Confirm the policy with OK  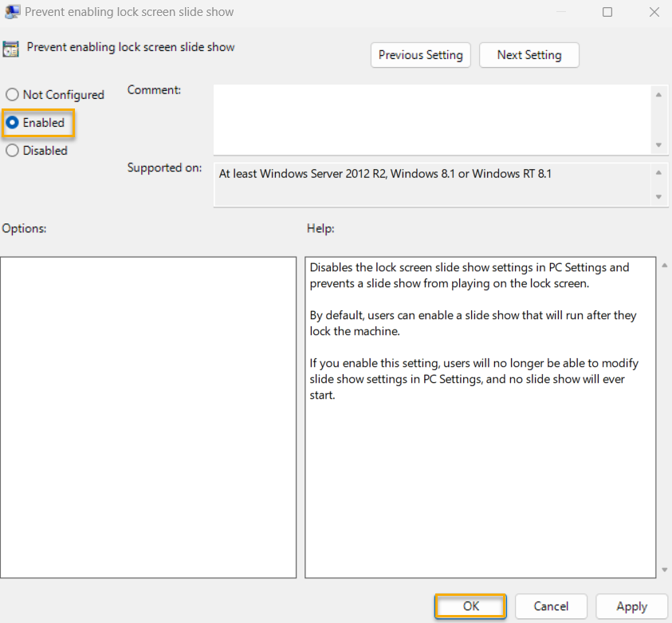[x=470, y=606]
